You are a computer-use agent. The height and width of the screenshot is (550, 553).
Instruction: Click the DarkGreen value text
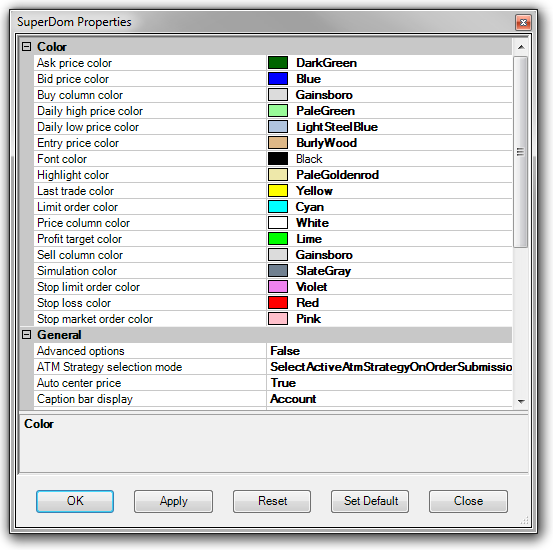pyautogui.click(x=326, y=63)
